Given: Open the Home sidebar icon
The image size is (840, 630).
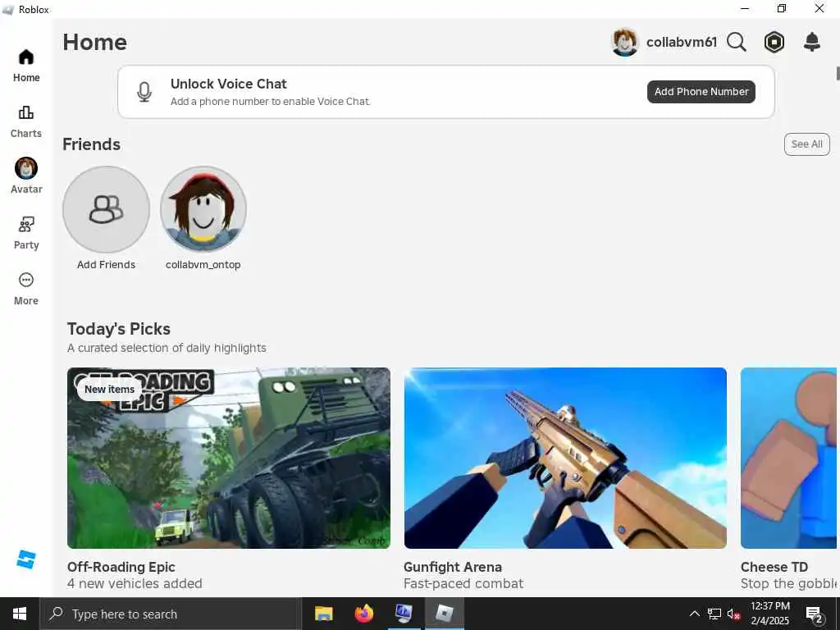Looking at the screenshot, I should pos(25,57).
